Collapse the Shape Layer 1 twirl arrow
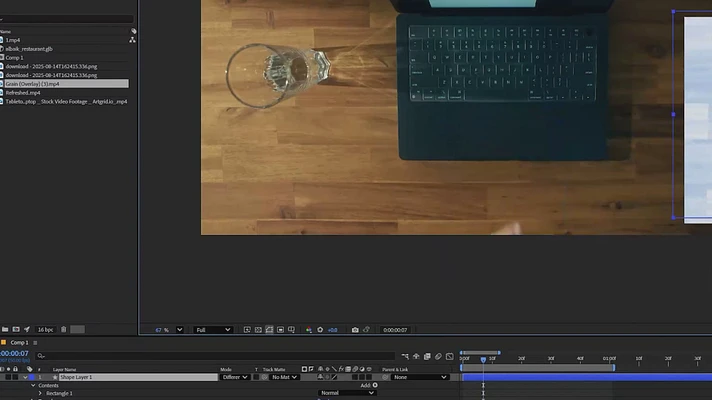Viewport: 712px width, 400px height. [x=25, y=377]
